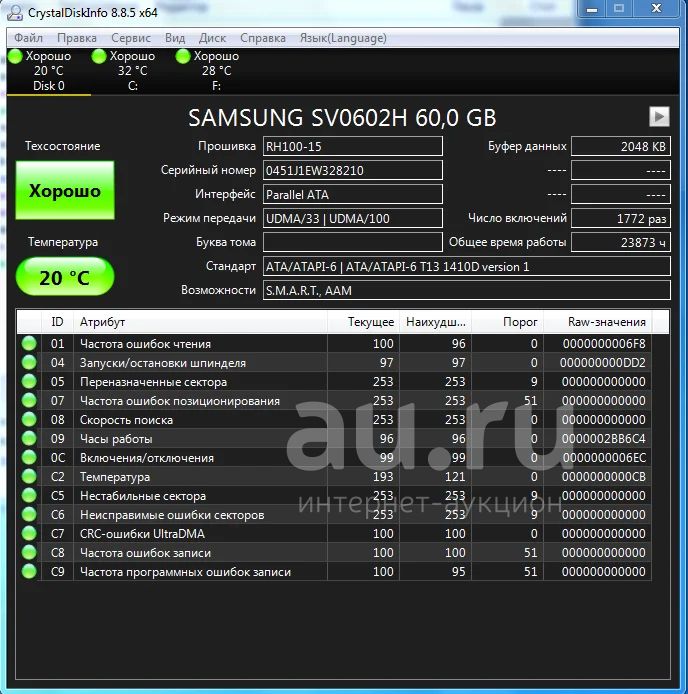Click the 20 °C temperature button

click(x=65, y=277)
